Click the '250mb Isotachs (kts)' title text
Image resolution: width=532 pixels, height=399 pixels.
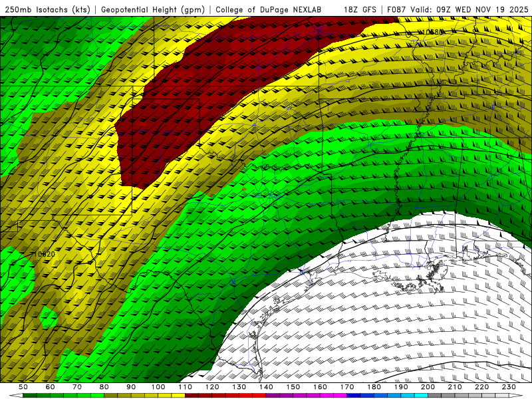pyautogui.click(x=48, y=10)
